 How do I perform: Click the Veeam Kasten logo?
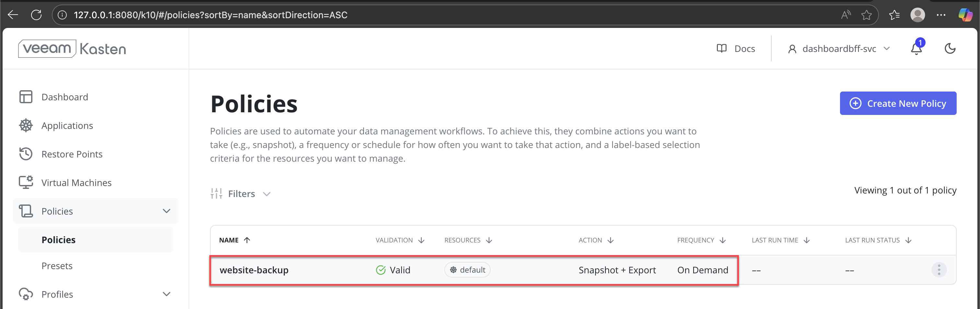pos(72,49)
